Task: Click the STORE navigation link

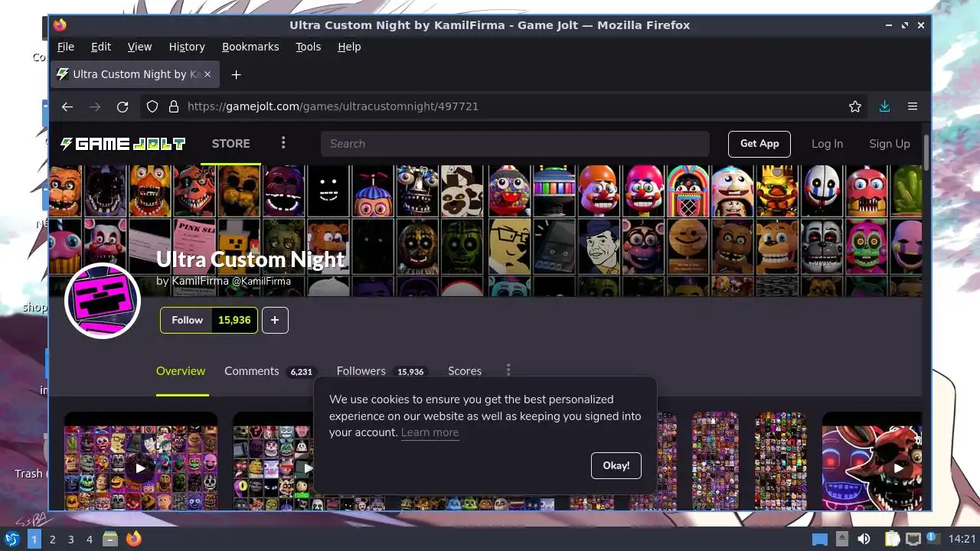Action: pyautogui.click(x=230, y=144)
